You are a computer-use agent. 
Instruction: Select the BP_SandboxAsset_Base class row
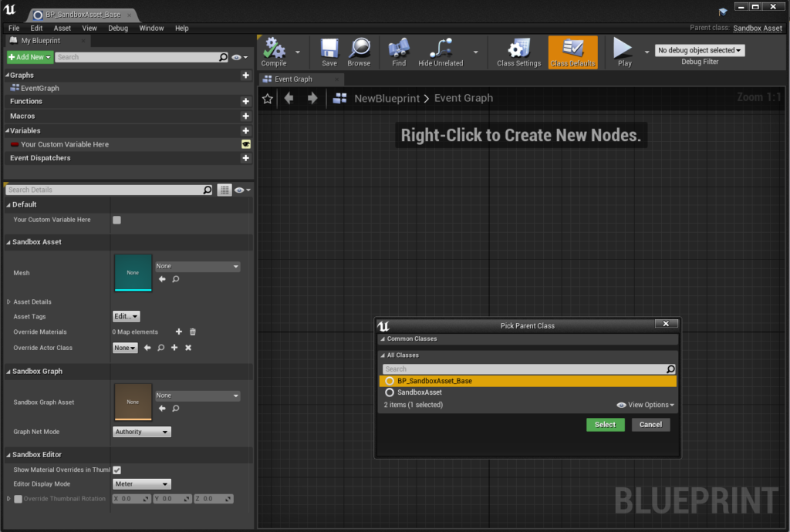pos(528,381)
